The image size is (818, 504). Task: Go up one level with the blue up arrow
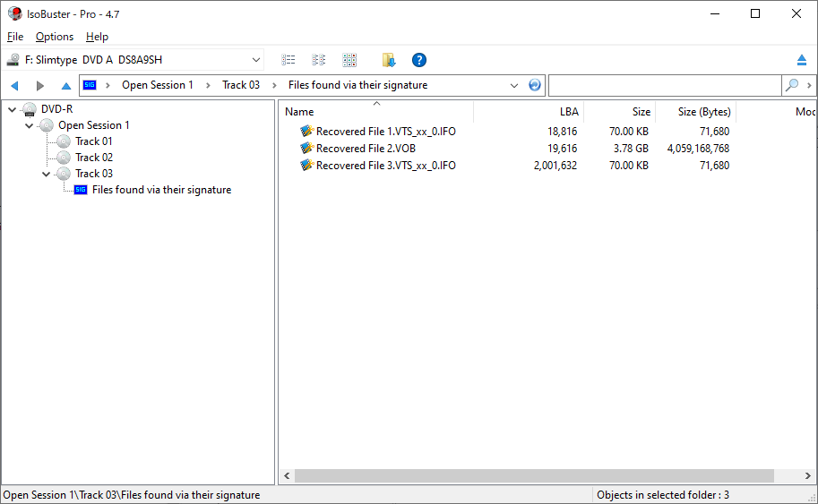65,85
